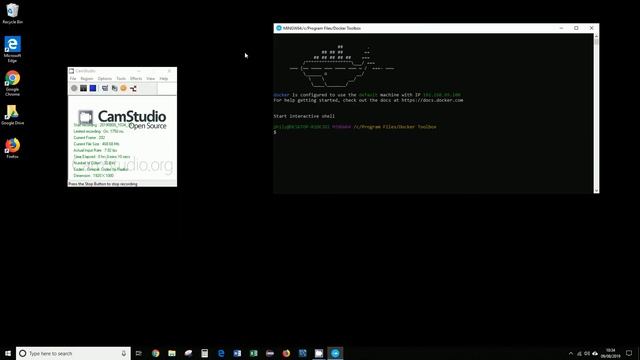The height and width of the screenshot is (360, 640).
Task: Click the OneDrive cloud tray icon
Action: pyautogui.click(x=595, y=353)
